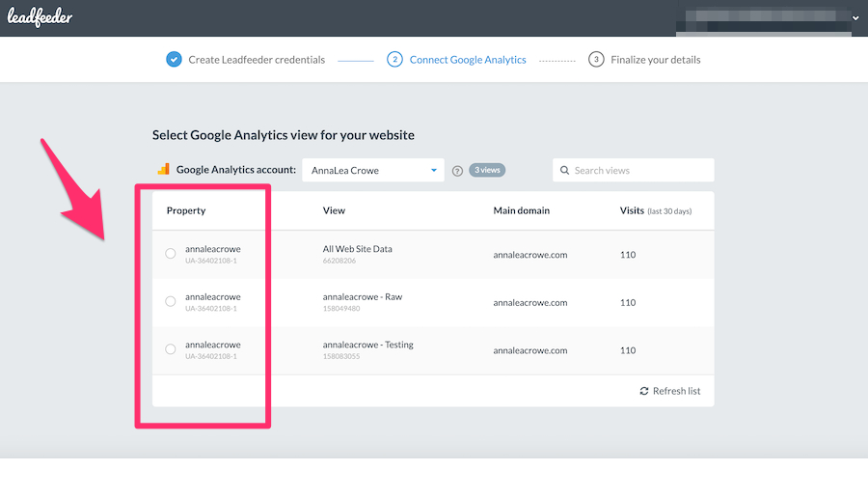This screenshot has height=498, width=868.
Task: Click view ID 158049480
Action: click(341, 308)
